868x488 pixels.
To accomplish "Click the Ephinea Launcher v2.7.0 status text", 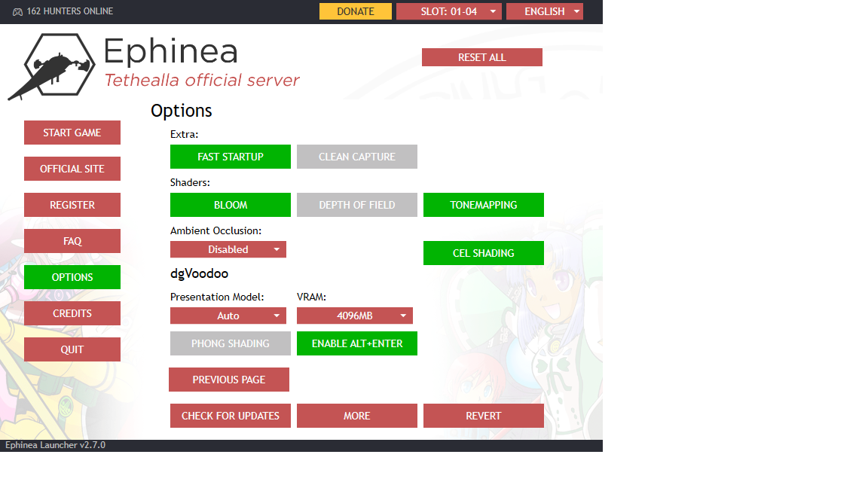I will [55, 445].
